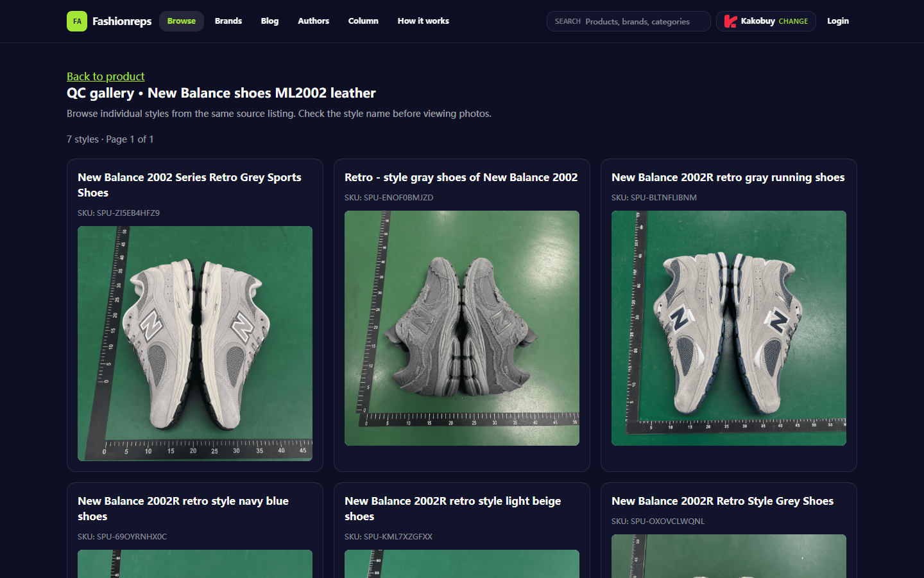Open New Balance 2002R Retro Style Grey Shoes title
Screen dimensions: 924x578
(723, 501)
